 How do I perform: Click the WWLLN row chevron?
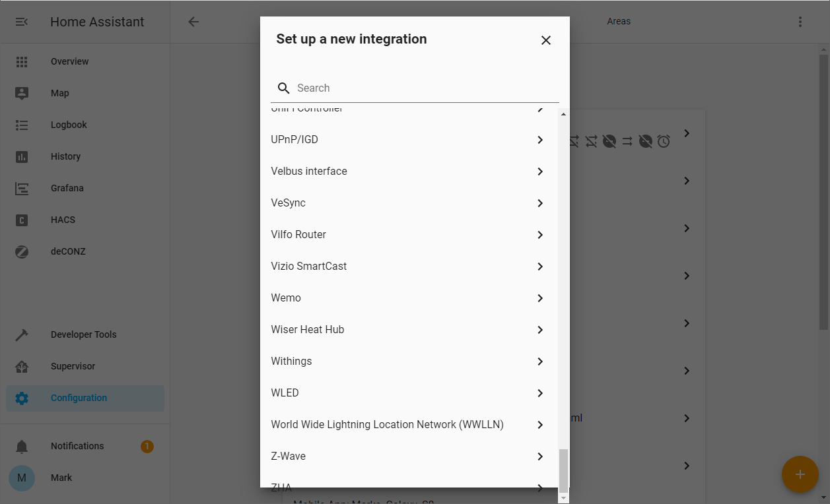540,425
